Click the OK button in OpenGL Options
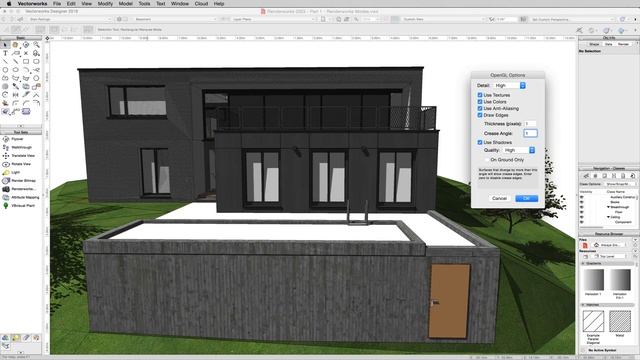 point(526,198)
